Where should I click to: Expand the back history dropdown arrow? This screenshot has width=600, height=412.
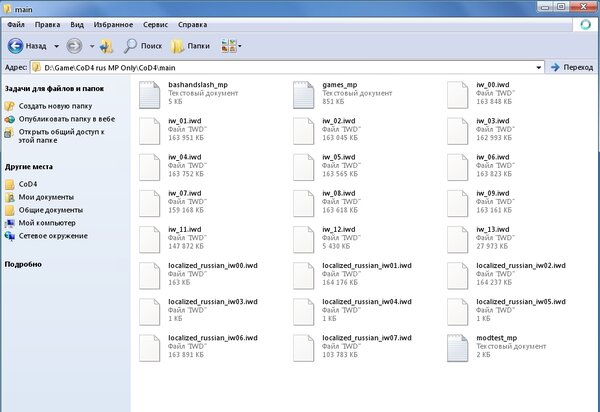point(57,45)
